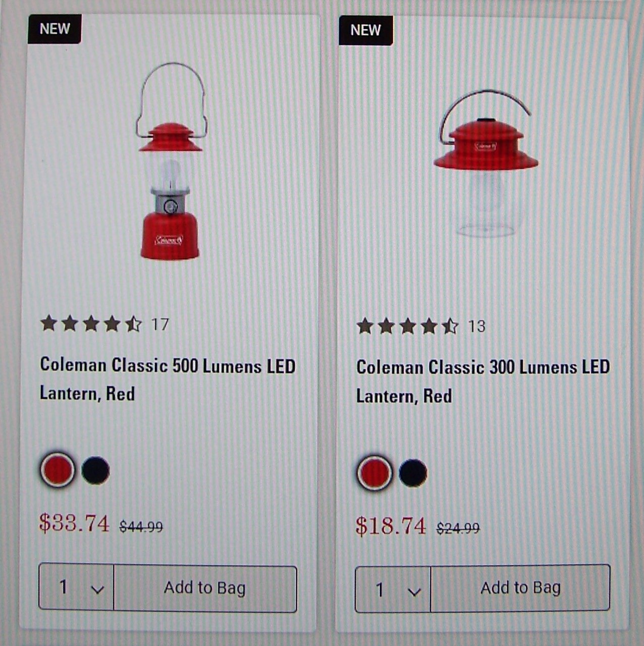Image resolution: width=644 pixels, height=646 pixels.
Task: Select red color for 500 Lumens lantern
Action: click(x=58, y=470)
